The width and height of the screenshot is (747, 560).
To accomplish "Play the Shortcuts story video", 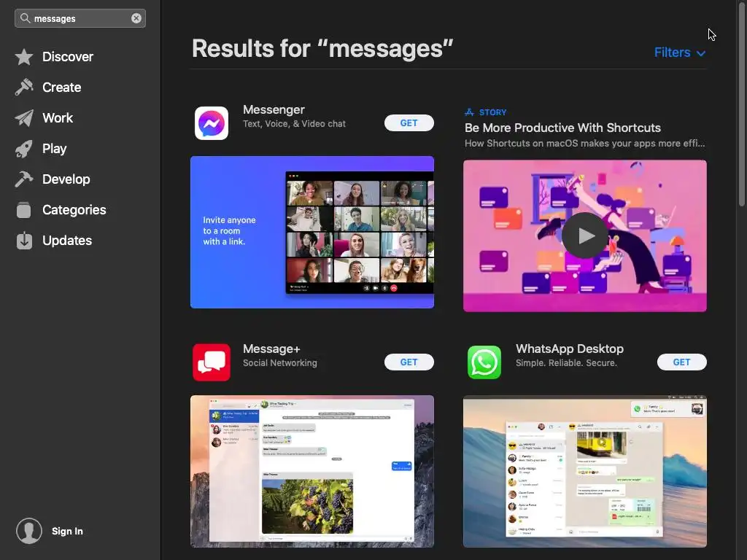I will (584, 236).
